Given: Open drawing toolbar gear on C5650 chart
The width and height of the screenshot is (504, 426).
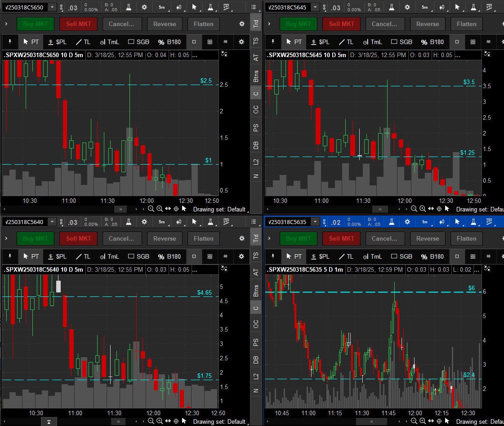Looking at the screenshot, I should [241, 42].
